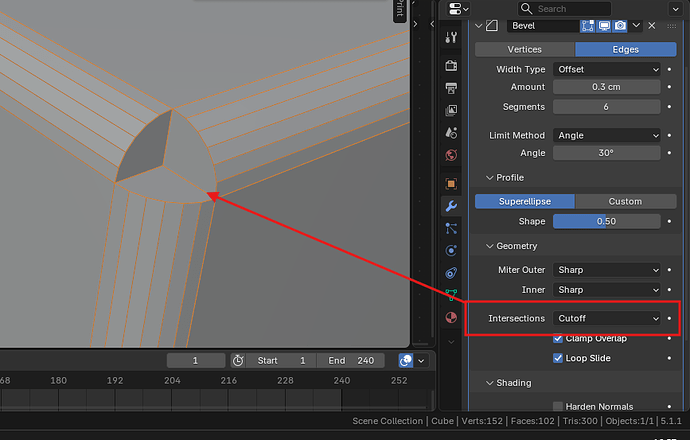Open the Object Data mesh tab
The height and width of the screenshot is (440, 690).
pyautogui.click(x=451, y=294)
